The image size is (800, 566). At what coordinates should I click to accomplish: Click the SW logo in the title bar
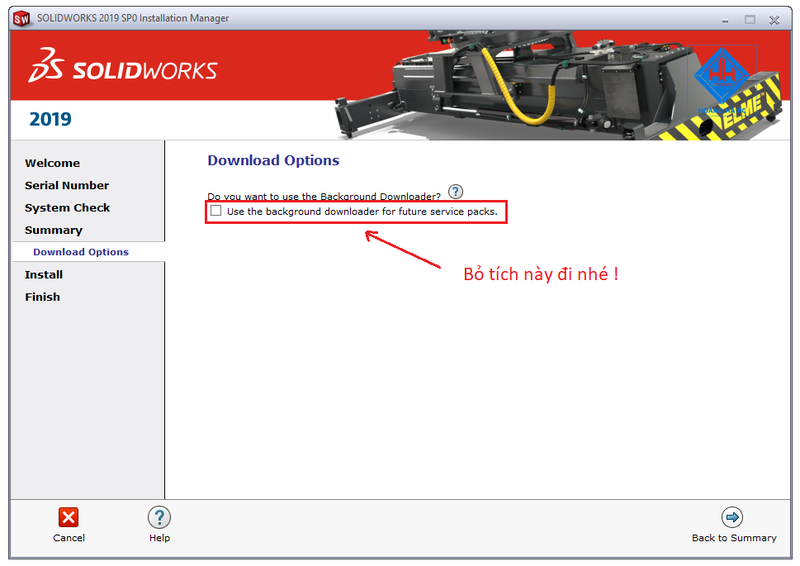(x=21, y=19)
